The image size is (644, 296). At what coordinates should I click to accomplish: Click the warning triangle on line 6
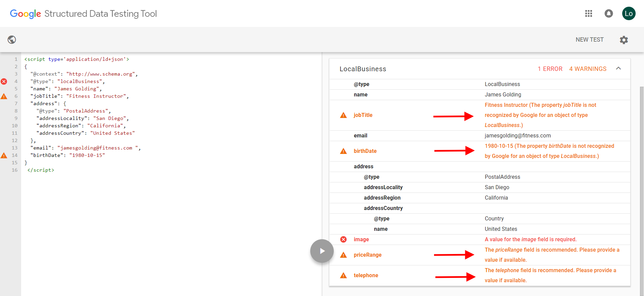(x=4, y=96)
